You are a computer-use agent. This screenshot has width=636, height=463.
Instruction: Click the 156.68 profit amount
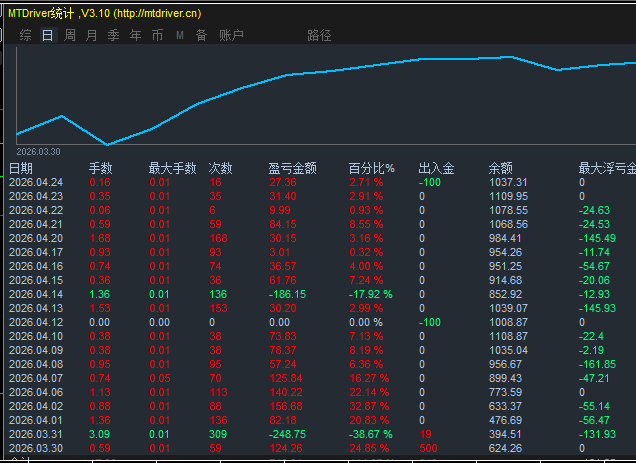point(286,406)
